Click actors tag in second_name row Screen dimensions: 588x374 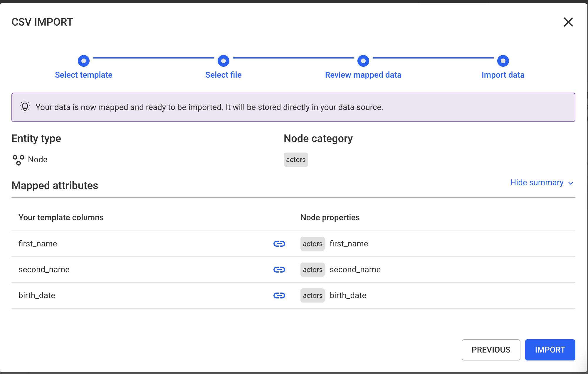[313, 270]
